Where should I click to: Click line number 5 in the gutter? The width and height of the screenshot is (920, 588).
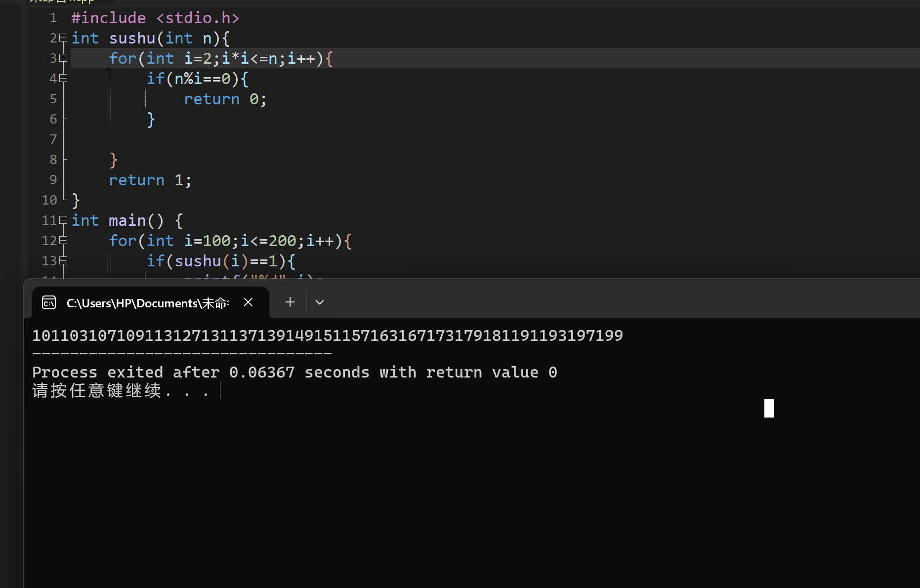click(x=53, y=99)
